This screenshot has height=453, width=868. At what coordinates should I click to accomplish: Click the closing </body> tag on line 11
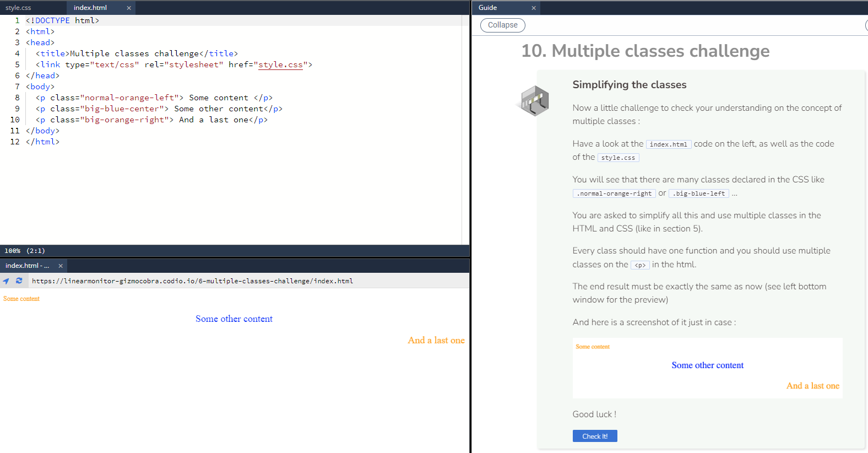(x=42, y=131)
